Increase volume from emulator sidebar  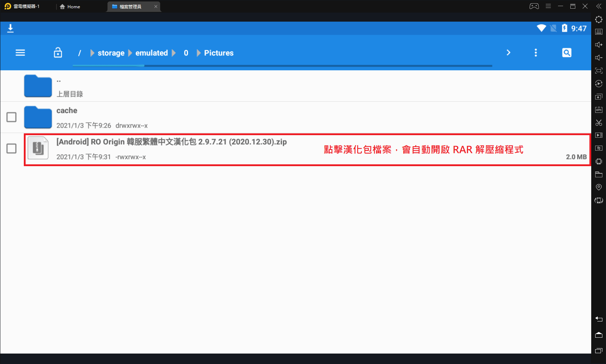click(599, 45)
